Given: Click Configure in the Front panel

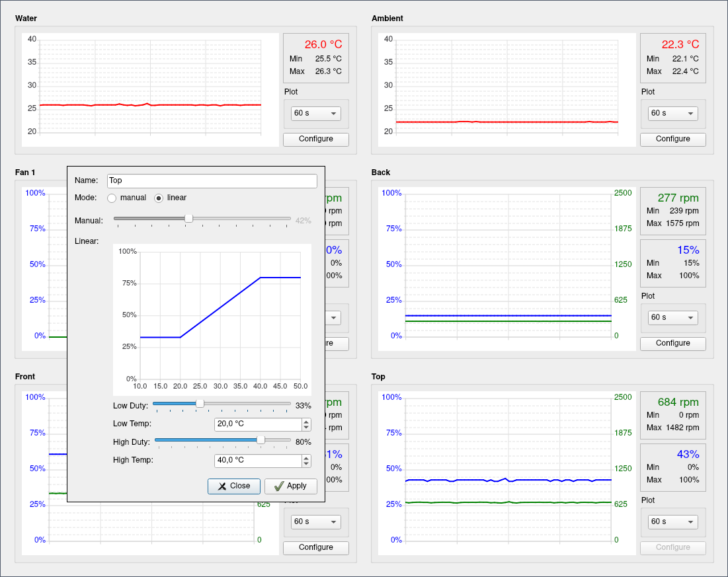Looking at the screenshot, I should point(315,548).
